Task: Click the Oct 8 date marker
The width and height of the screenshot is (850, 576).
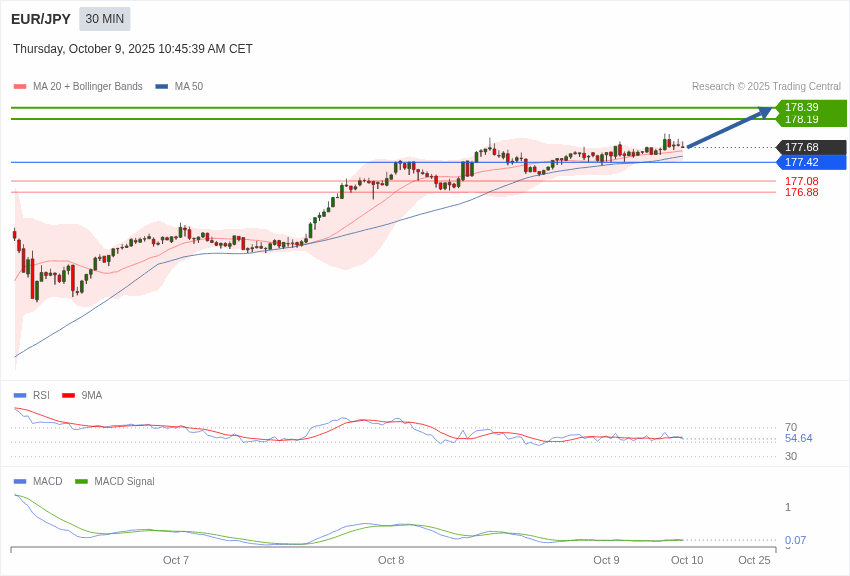Action: pyautogui.click(x=391, y=560)
